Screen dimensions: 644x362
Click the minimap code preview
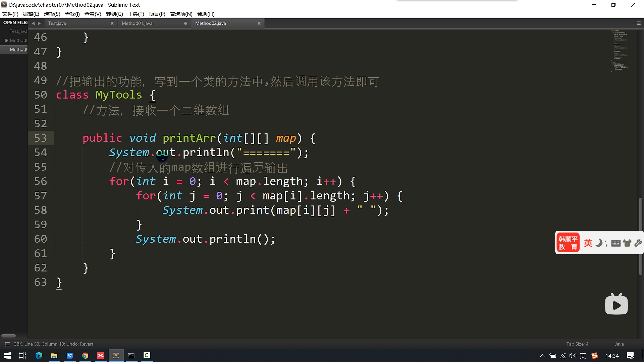[x=619, y=50]
